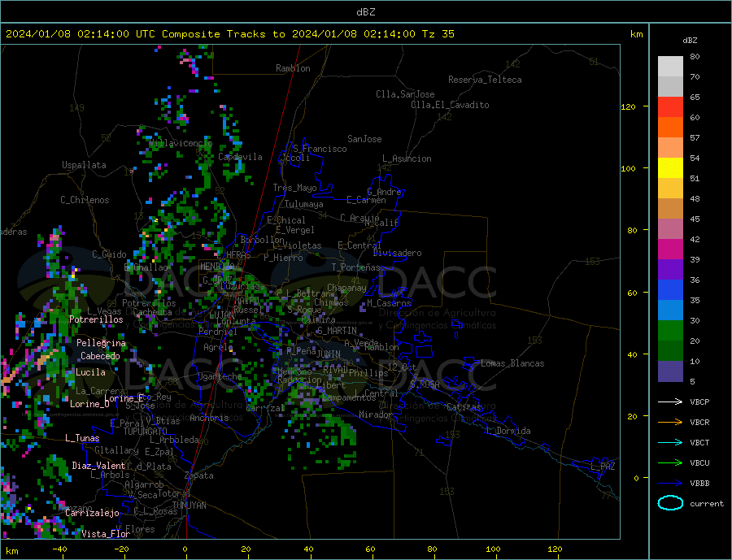
Task: Click the L_Dormida label
Action: click(x=509, y=431)
